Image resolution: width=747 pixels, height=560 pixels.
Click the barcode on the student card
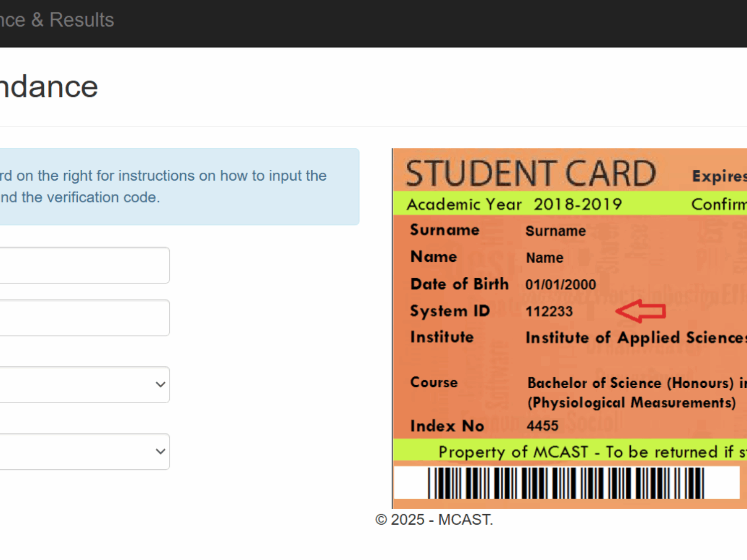tap(566, 483)
